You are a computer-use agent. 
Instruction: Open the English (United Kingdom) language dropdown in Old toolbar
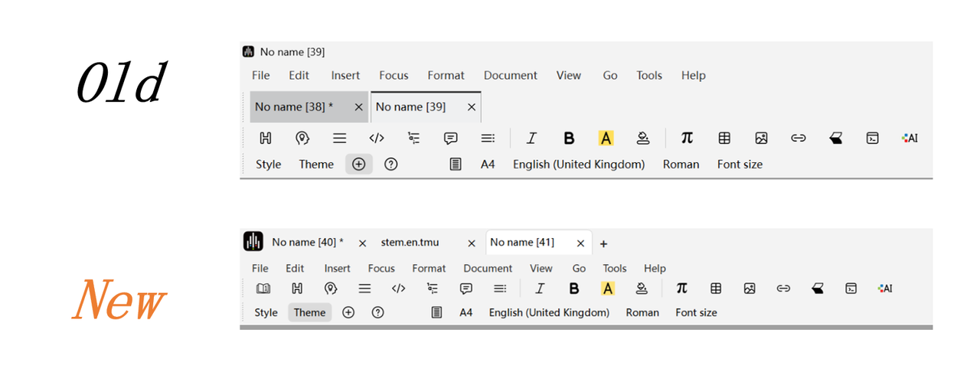[579, 164]
